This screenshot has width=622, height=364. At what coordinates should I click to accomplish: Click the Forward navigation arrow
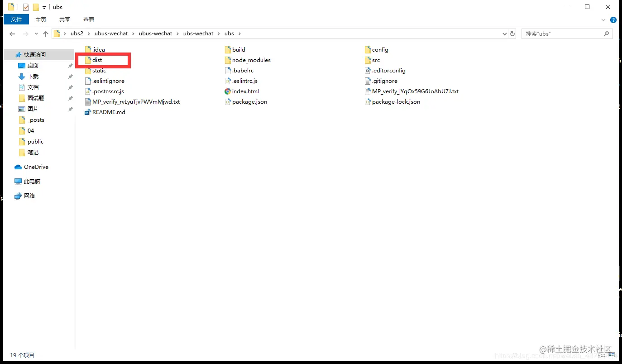pyautogui.click(x=26, y=34)
